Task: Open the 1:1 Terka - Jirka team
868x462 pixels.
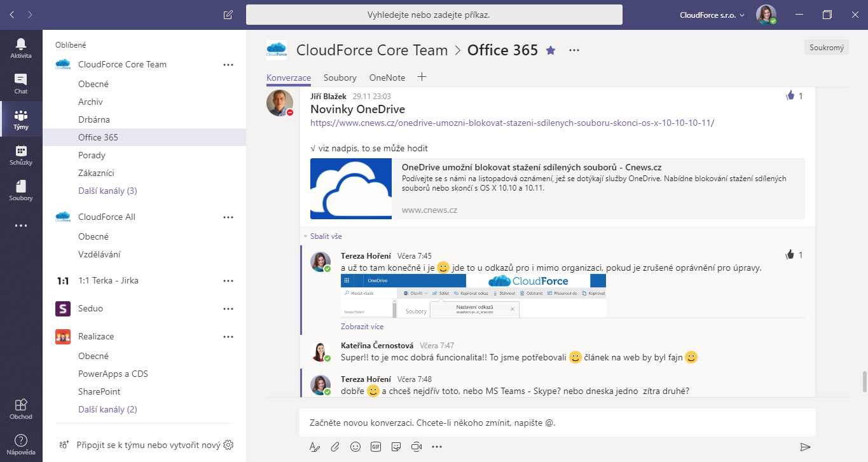Action: coord(108,280)
